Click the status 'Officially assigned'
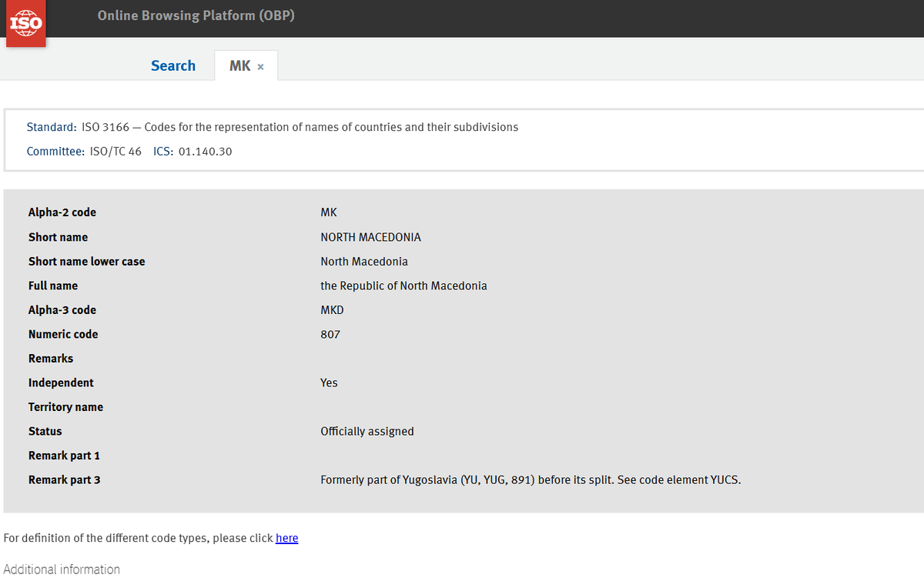Screen dimensions: 924x578 tap(367, 432)
